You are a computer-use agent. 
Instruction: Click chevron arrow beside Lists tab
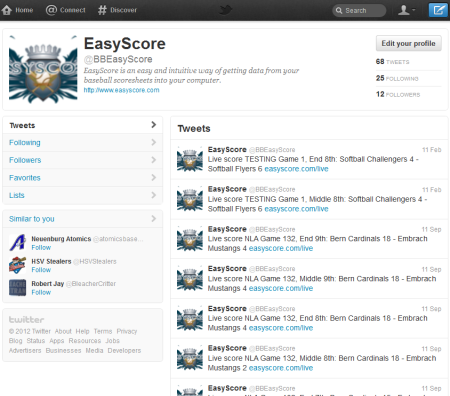[x=154, y=195]
